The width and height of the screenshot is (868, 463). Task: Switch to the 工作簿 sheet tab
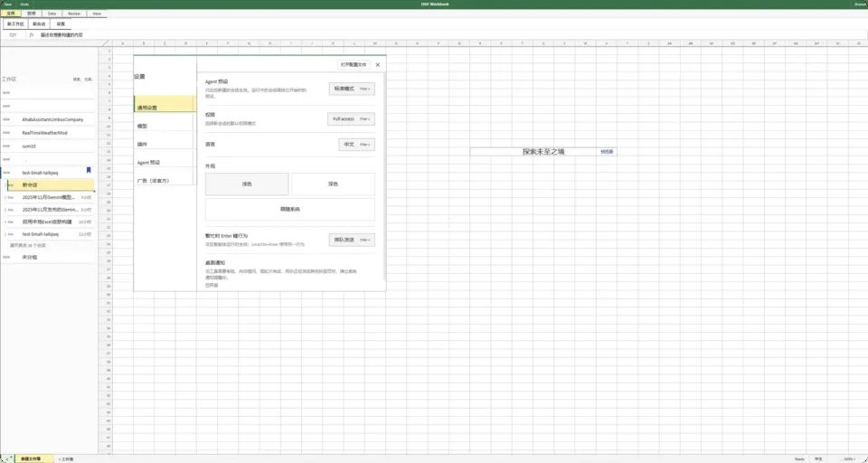click(67, 459)
